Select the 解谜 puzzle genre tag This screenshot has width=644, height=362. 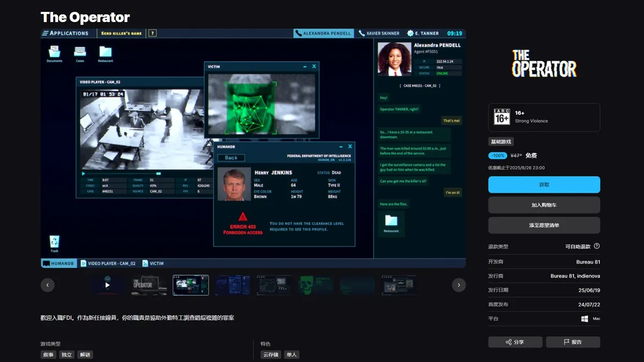pos(85,355)
